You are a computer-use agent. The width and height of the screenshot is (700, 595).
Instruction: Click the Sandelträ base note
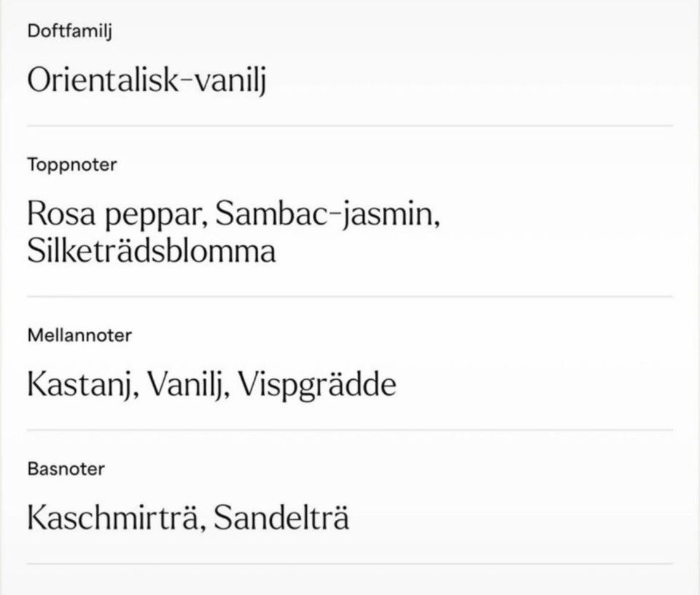tap(281, 518)
